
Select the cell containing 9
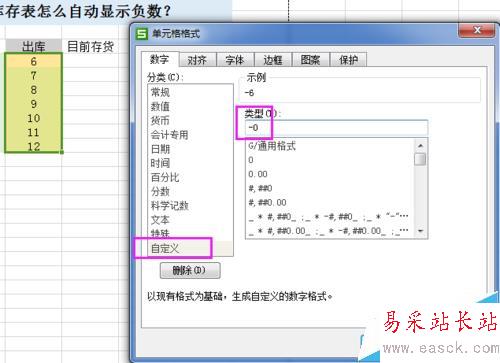pyautogui.click(x=33, y=104)
